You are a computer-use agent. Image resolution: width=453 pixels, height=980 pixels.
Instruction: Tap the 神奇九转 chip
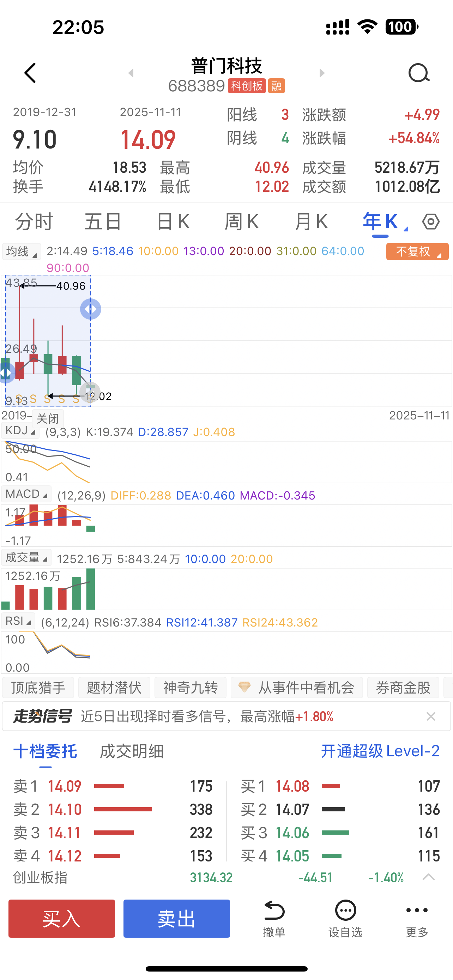(x=191, y=688)
